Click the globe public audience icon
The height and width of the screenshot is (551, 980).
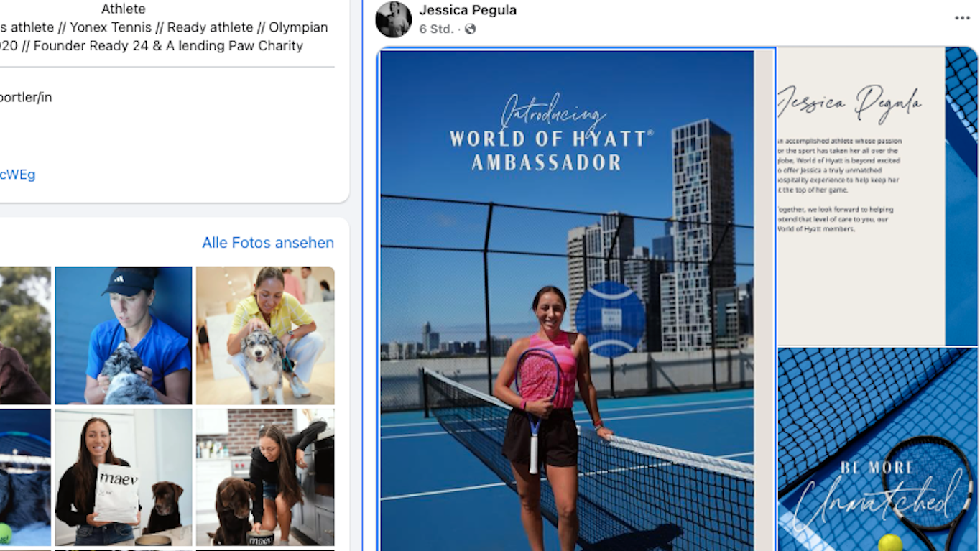click(x=470, y=29)
